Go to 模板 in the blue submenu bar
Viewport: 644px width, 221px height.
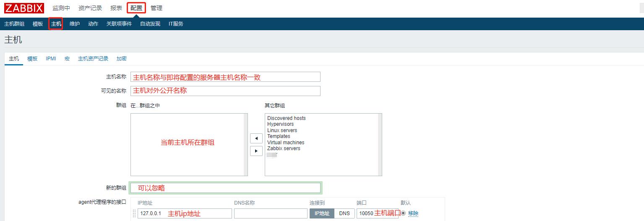[38, 24]
